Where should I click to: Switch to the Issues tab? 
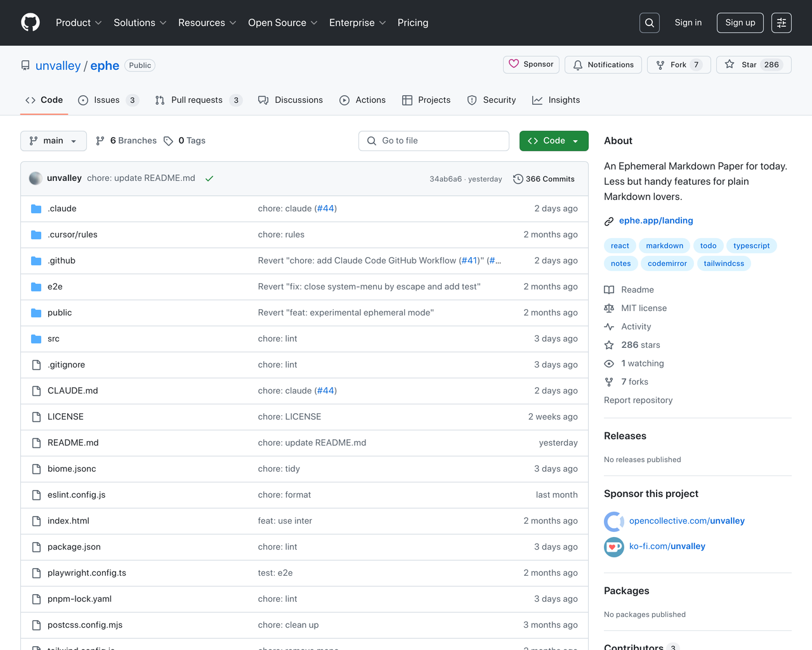[108, 100]
